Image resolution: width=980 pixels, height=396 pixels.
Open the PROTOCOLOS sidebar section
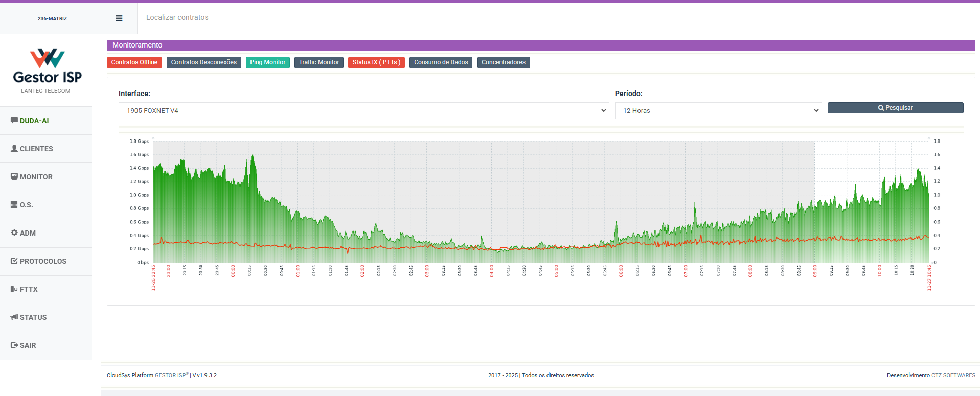(43, 261)
